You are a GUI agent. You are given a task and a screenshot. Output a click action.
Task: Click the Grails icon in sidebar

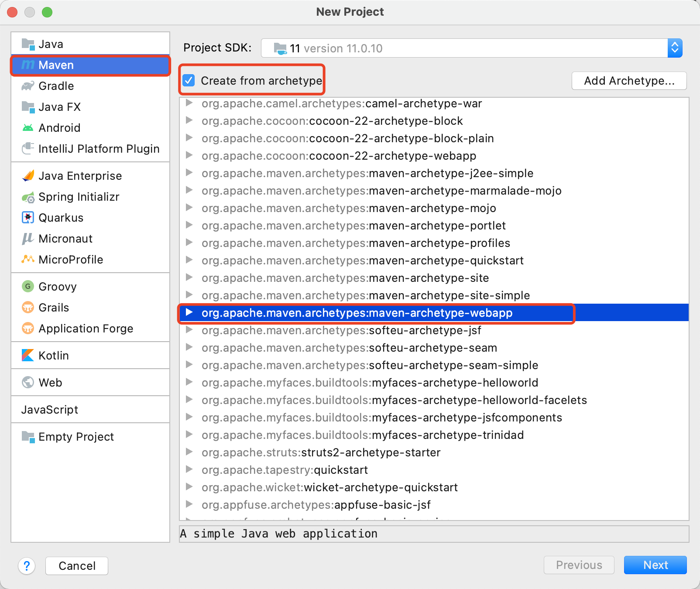pos(27,308)
